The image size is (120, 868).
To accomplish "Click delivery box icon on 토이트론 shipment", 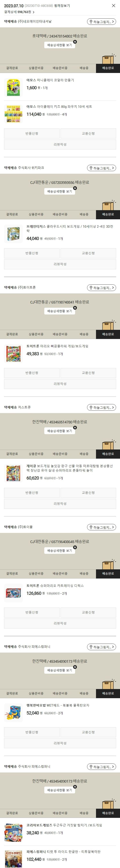I will [x=108, y=325].
